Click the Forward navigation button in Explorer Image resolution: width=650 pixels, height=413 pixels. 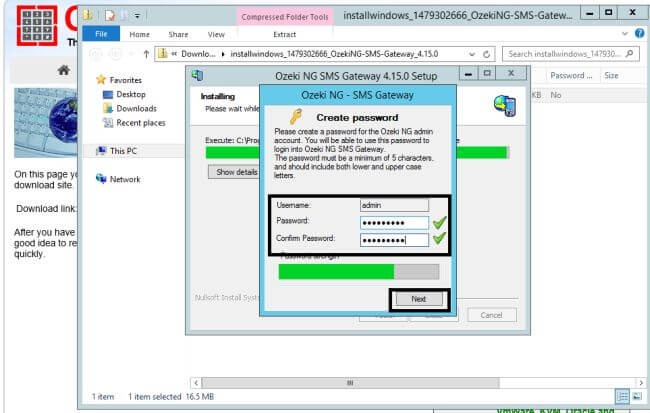pos(116,54)
